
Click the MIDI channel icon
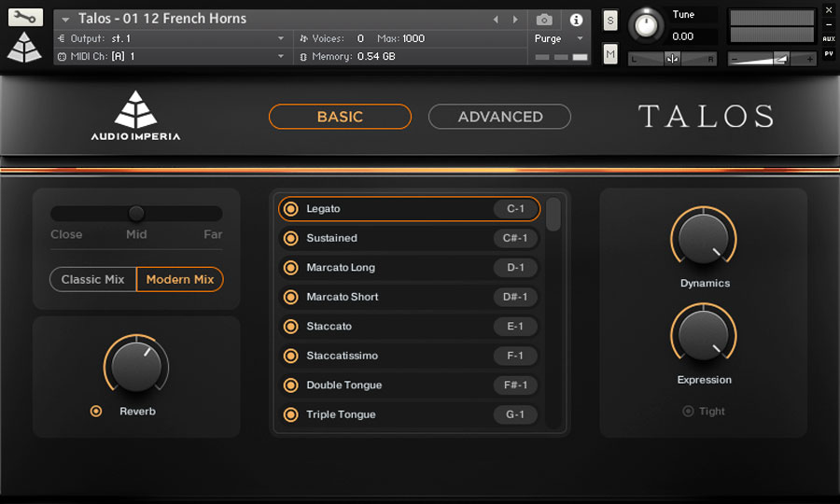(62, 56)
